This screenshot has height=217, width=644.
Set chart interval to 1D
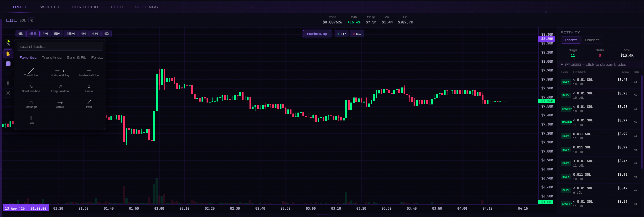coord(106,33)
